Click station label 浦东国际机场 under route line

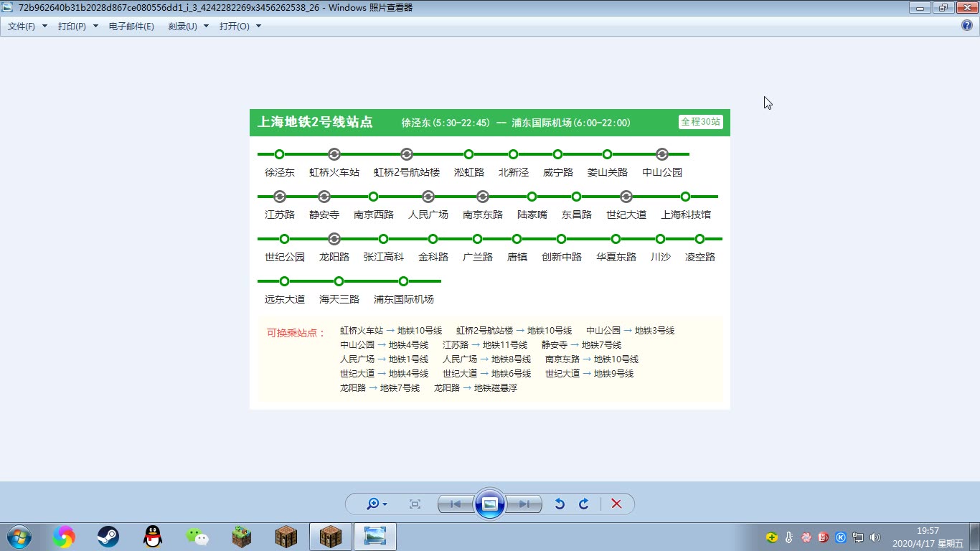tap(404, 299)
